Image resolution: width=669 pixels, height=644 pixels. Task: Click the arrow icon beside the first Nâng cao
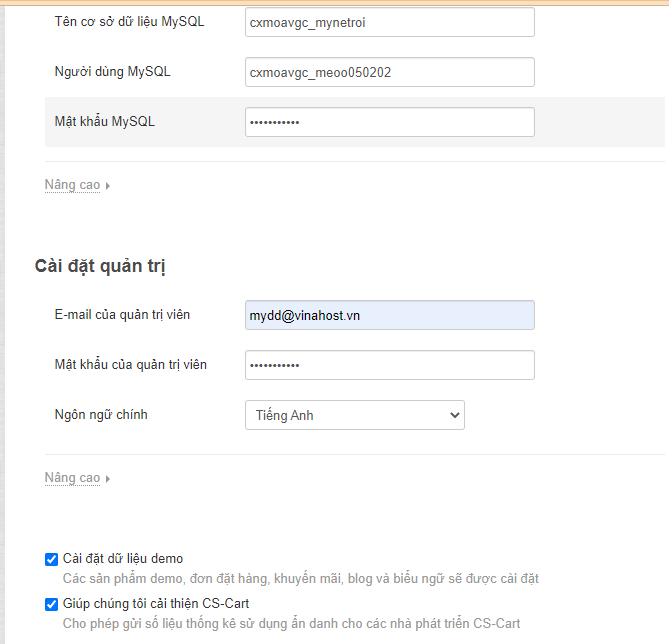point(108,186)
